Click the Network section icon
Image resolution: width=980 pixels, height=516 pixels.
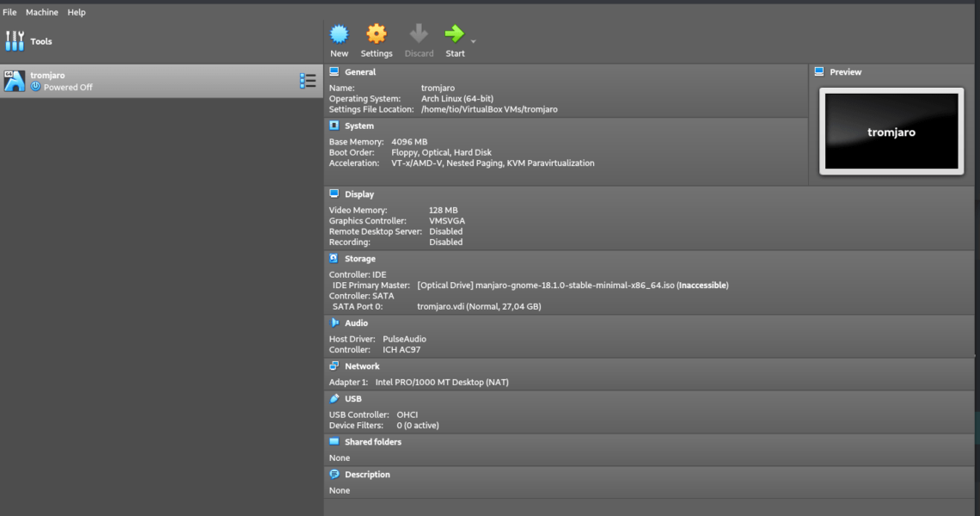click(334, 365)
